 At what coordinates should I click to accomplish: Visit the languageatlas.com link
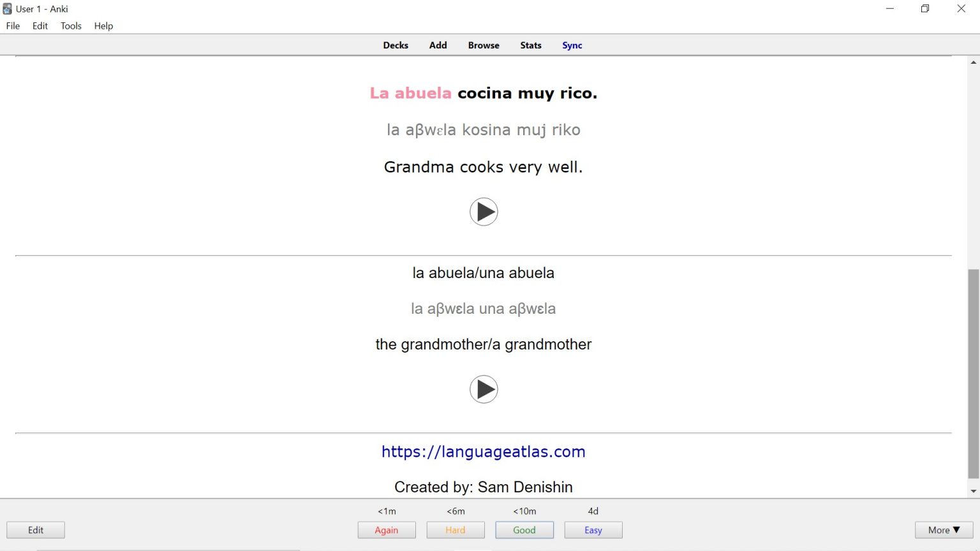click(483, 452)
